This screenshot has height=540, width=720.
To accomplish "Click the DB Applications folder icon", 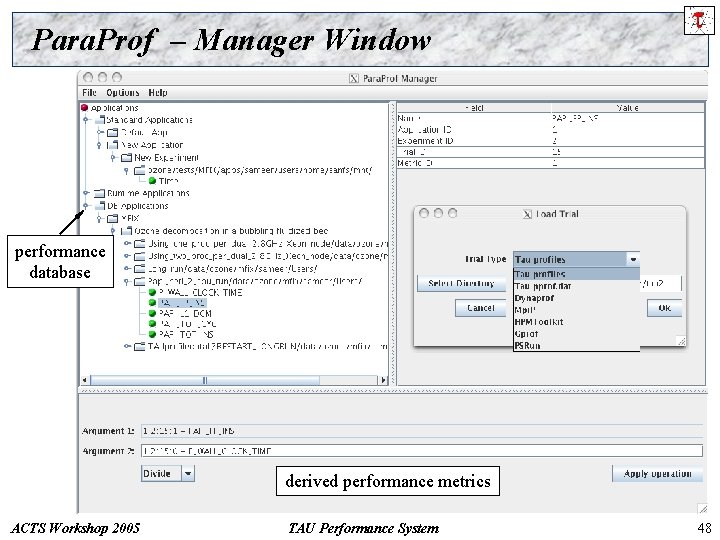I will coord(100,206).
